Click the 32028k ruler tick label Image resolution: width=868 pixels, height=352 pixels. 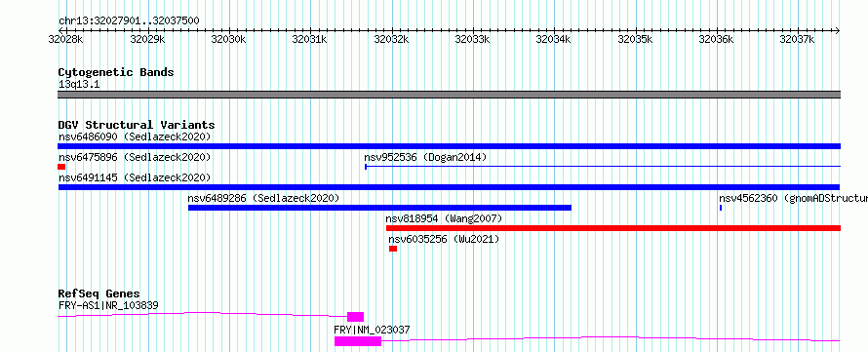coord(66,39)
